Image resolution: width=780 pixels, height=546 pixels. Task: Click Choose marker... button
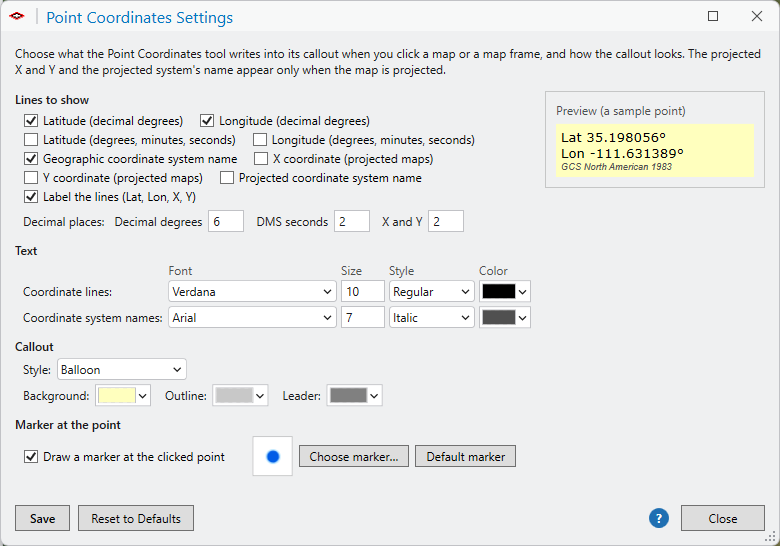click(354, 456)
